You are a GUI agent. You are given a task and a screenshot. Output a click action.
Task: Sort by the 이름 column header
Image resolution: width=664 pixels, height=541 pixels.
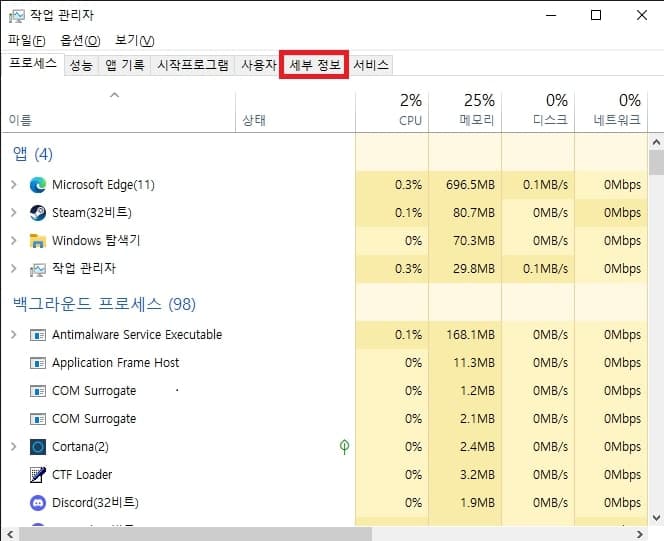[119, 112]
